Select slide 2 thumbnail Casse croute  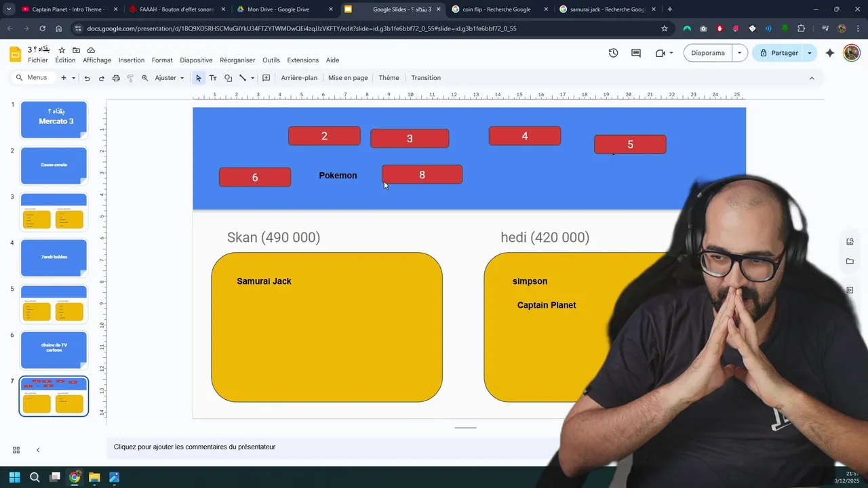click(x=54, y=165)
